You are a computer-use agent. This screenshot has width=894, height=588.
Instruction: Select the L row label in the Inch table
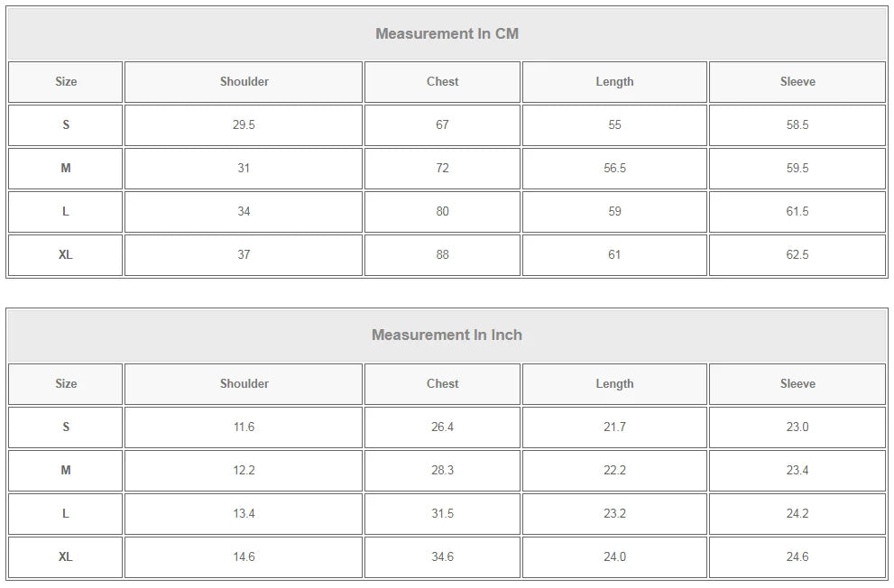(x=66, y=514)
